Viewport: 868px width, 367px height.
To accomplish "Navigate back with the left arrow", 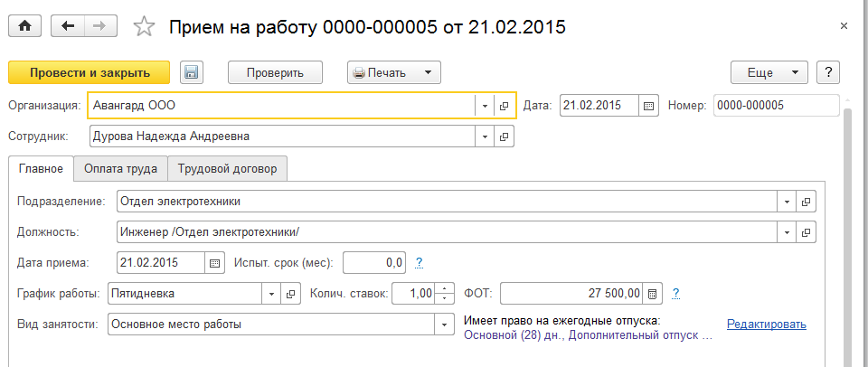I will tap(68, 27).
